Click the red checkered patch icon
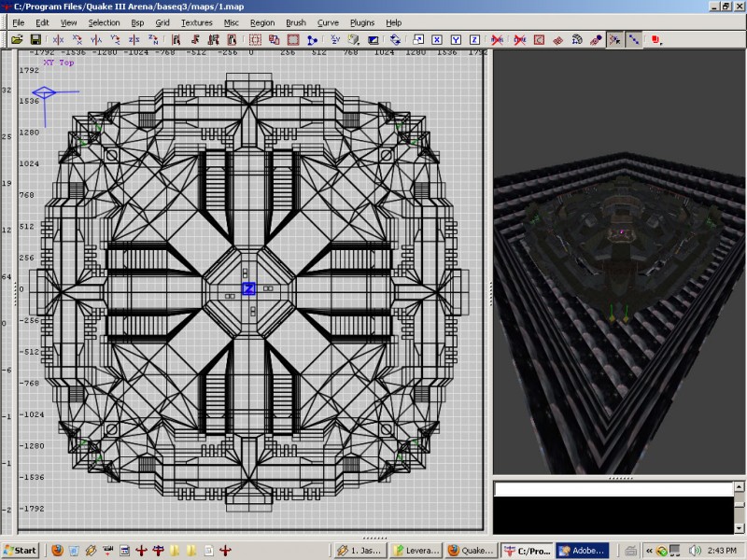 click(557, 39)
